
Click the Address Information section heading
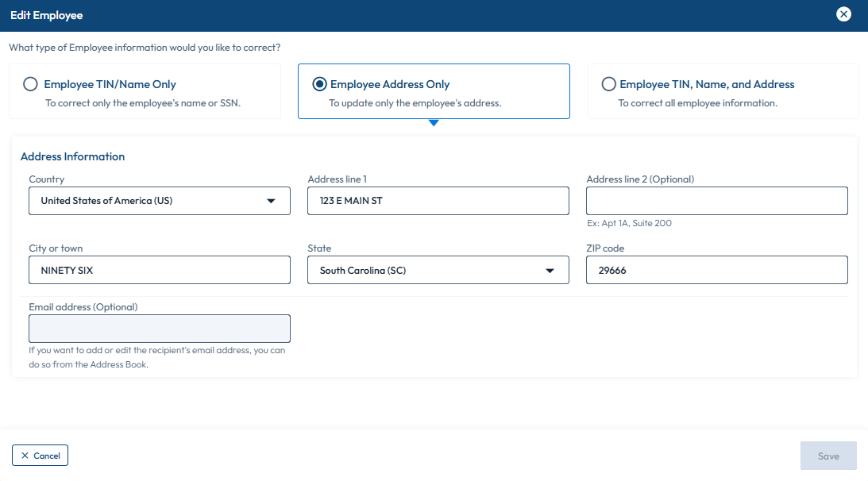72,156
